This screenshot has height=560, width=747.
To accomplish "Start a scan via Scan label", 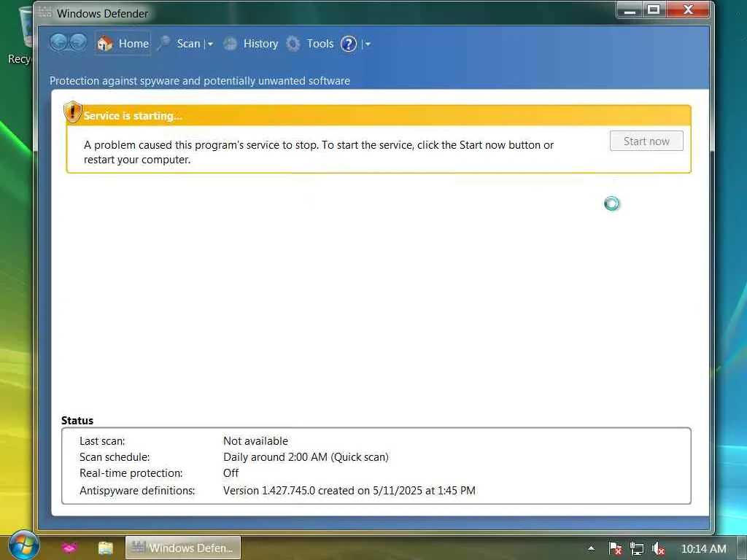I will click(x=188, y=43).
